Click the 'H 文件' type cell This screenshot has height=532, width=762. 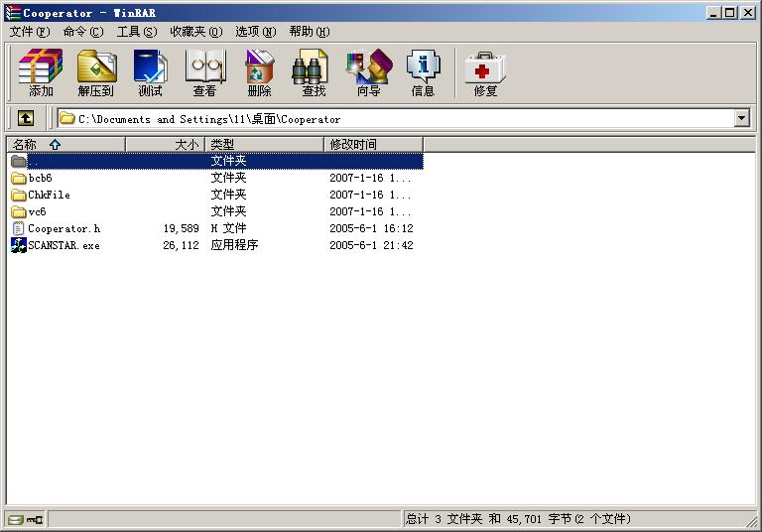228,228
